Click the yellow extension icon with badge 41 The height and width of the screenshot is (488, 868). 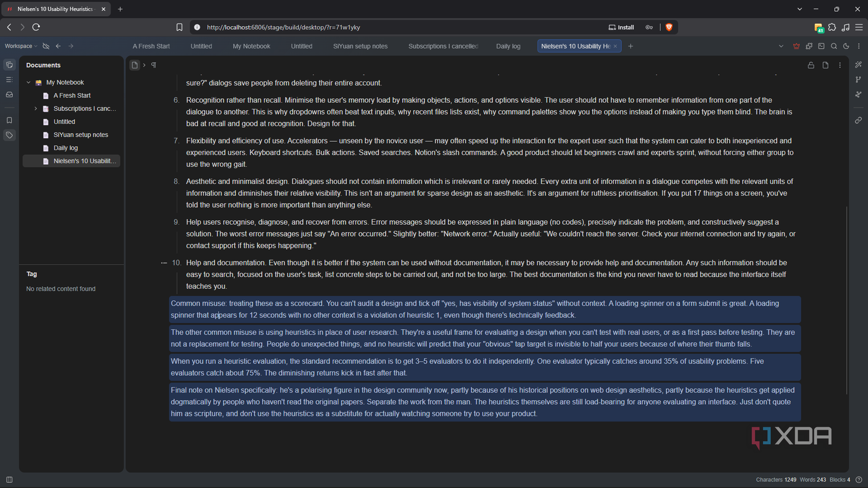pyautogui.click(x=819, y=28)
